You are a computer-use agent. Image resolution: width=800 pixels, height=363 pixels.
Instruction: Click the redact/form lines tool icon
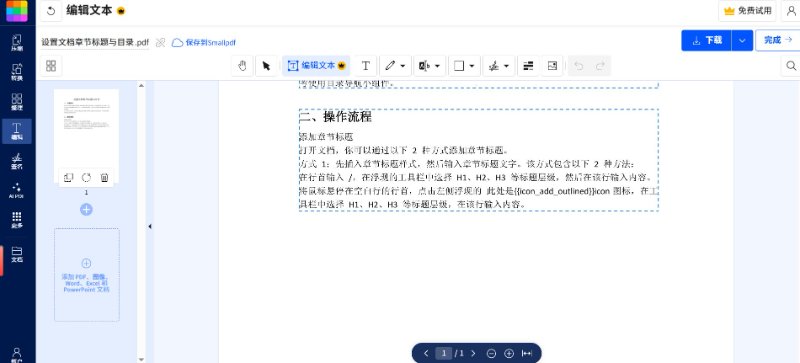(x=529, y=66)
